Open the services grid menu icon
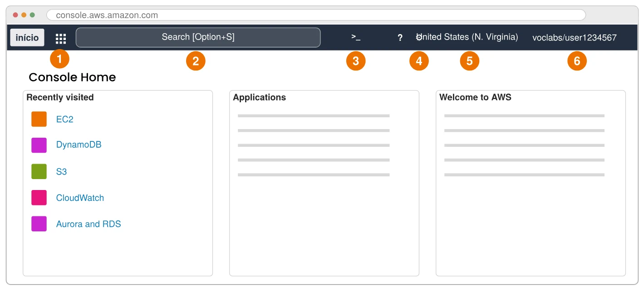Viewport: 644px width, 290px height. (x=61, y=38)
